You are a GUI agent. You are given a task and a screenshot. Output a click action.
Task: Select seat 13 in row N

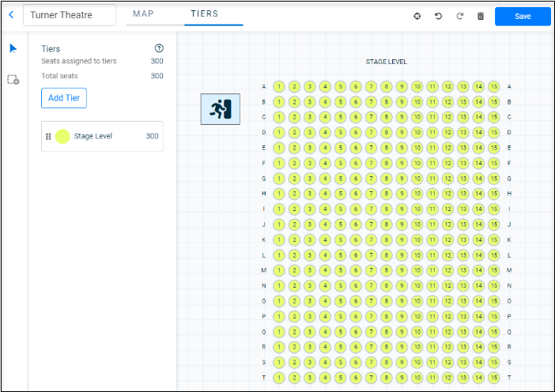tap(463, 286)
